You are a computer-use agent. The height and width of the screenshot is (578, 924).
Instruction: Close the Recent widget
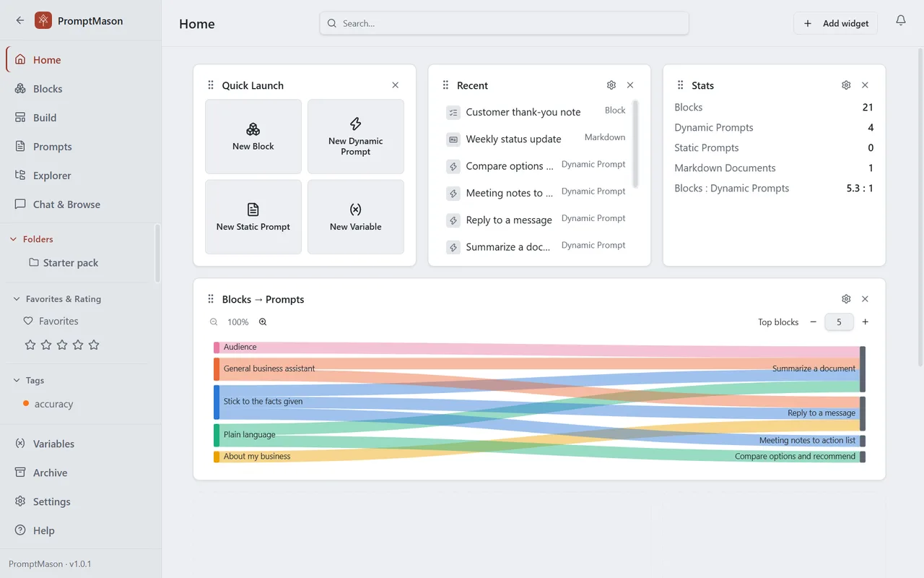pos(630,85)
